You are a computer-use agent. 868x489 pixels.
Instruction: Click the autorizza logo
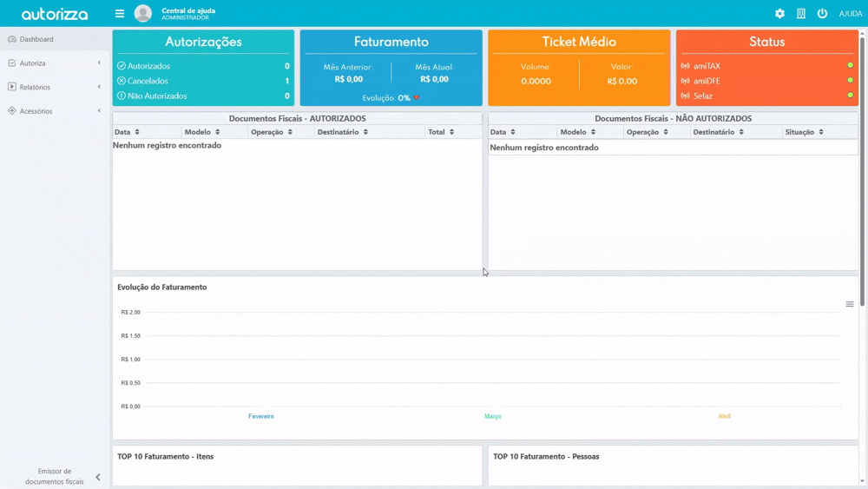coord(55,14)
